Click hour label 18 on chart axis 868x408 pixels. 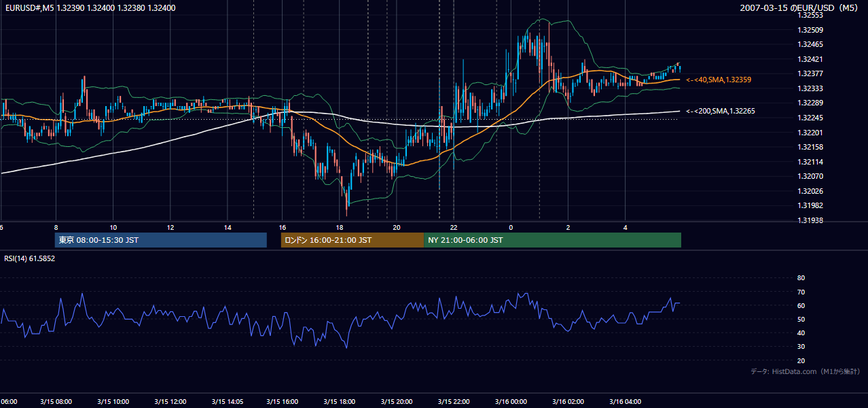point(340,228)
